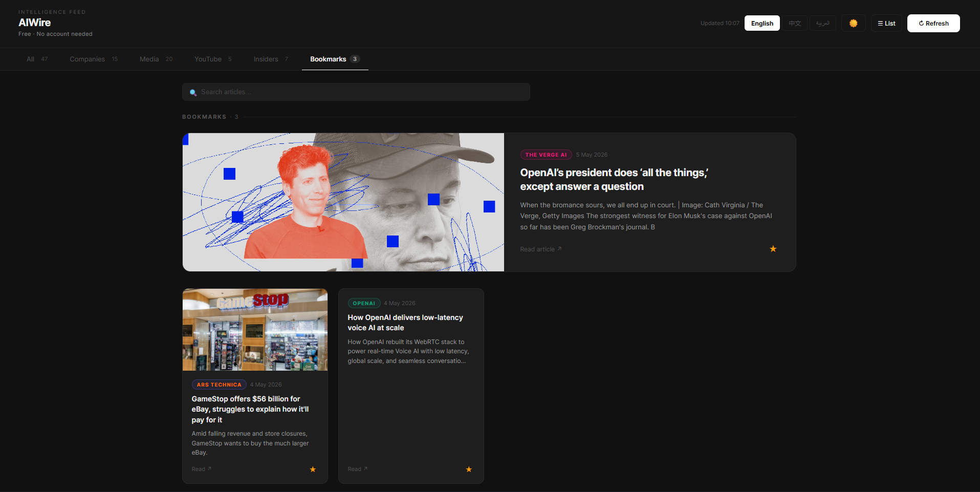Open the OpenAI's president headline
The width and height of the screenshot is (980, 492).
pos(614,180)
